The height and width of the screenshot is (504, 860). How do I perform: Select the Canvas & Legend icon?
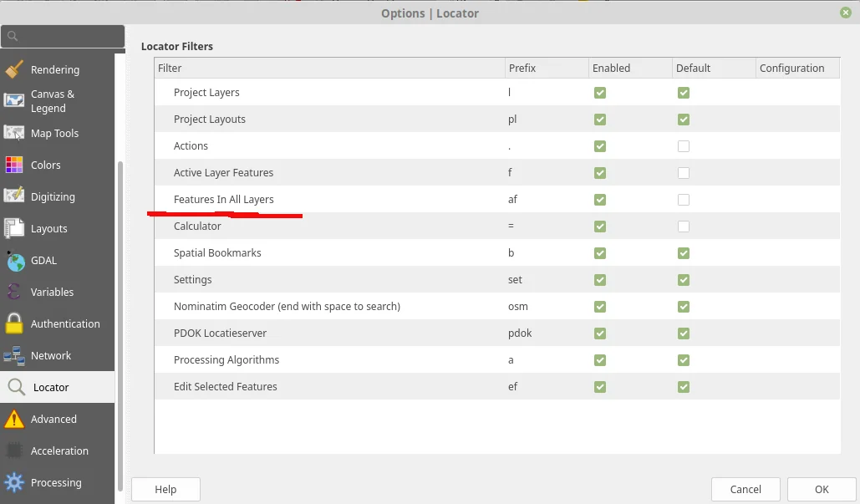click(x=14, y=100)
